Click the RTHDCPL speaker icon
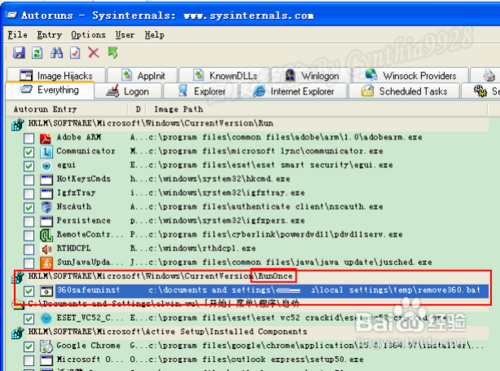Viewport: 500px width, 371px height. click(46, 249)
